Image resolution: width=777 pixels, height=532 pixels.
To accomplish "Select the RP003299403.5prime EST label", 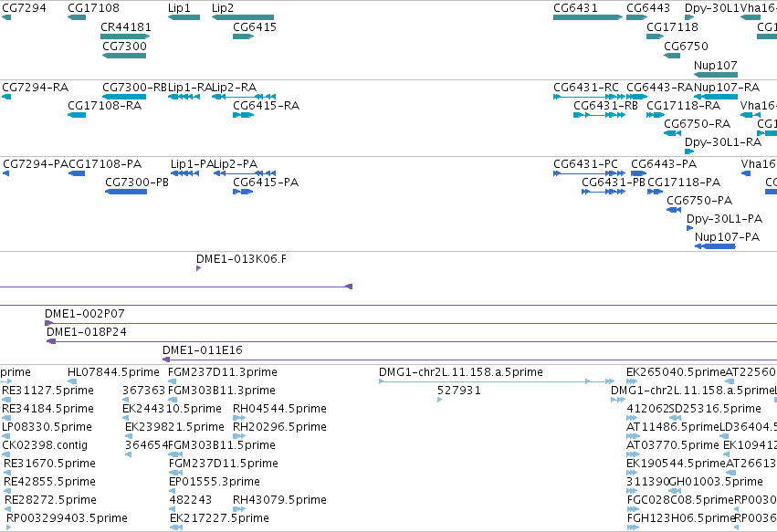I will coord(67,518).
